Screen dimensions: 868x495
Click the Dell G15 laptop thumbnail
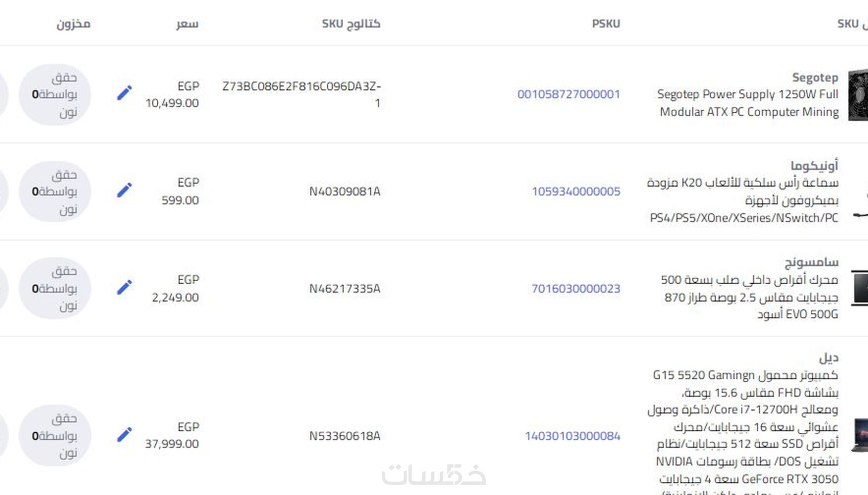[x=860, y=435]
